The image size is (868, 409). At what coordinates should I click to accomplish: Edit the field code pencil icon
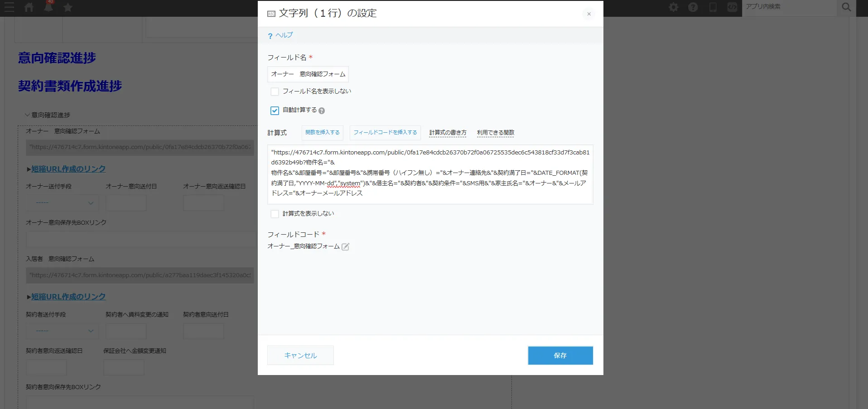point(345,247)
